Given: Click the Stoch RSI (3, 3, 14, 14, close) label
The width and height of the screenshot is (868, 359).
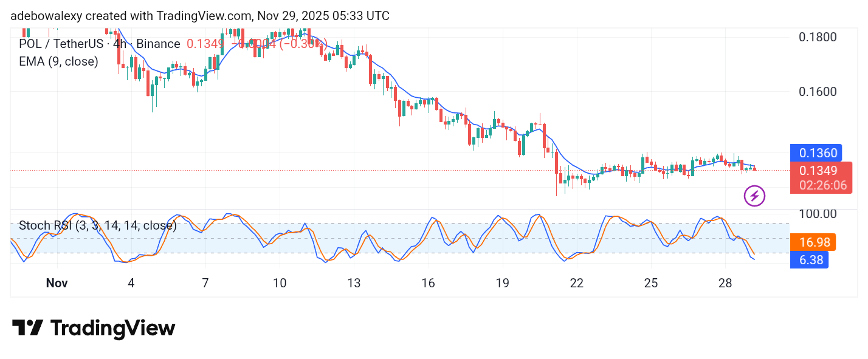Looking at the screenshot, I should [x=98, y=225].
